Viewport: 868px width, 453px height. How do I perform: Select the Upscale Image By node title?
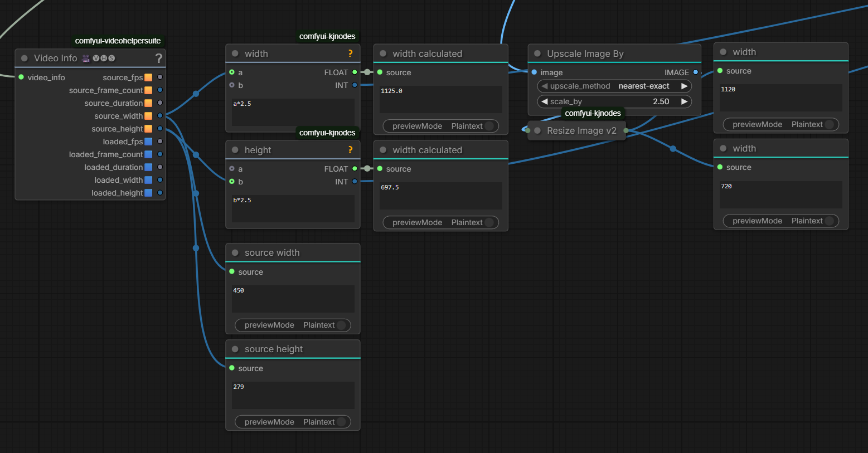[585, 53]
